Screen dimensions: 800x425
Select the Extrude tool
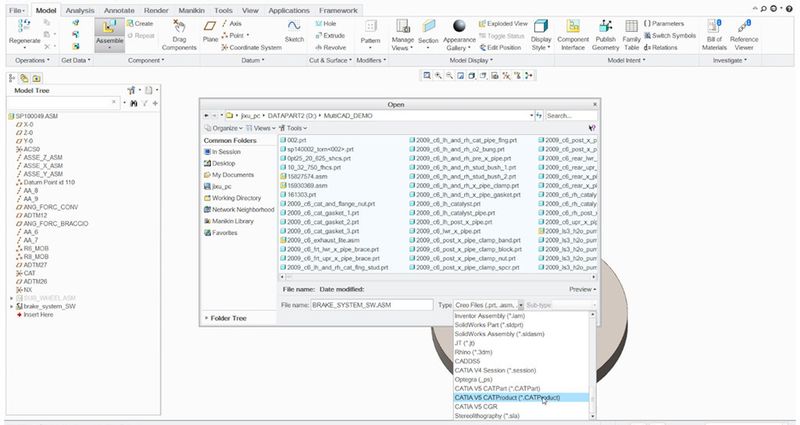click(330, 35)
